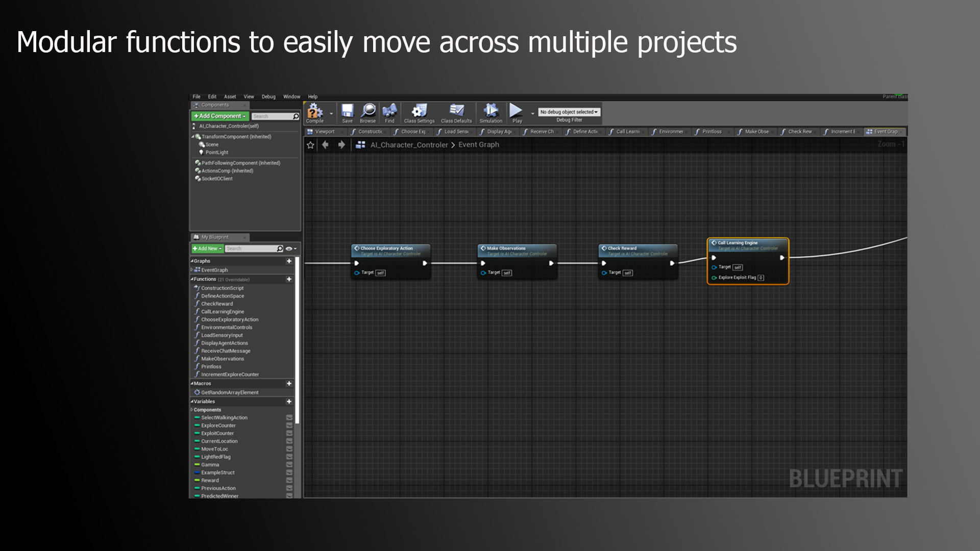
Task: Click the Add New button in My Blueprint
Action: pos(207,249)
